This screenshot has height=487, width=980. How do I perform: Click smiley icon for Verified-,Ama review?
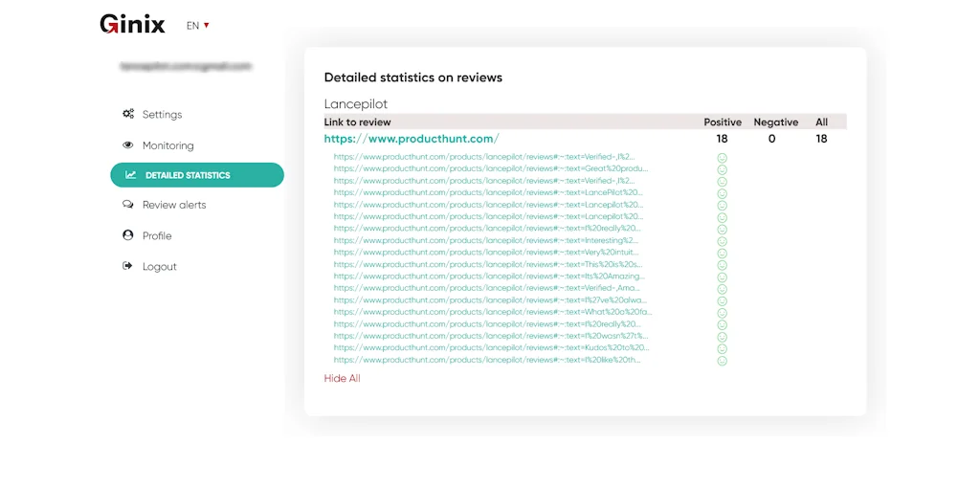722,289
